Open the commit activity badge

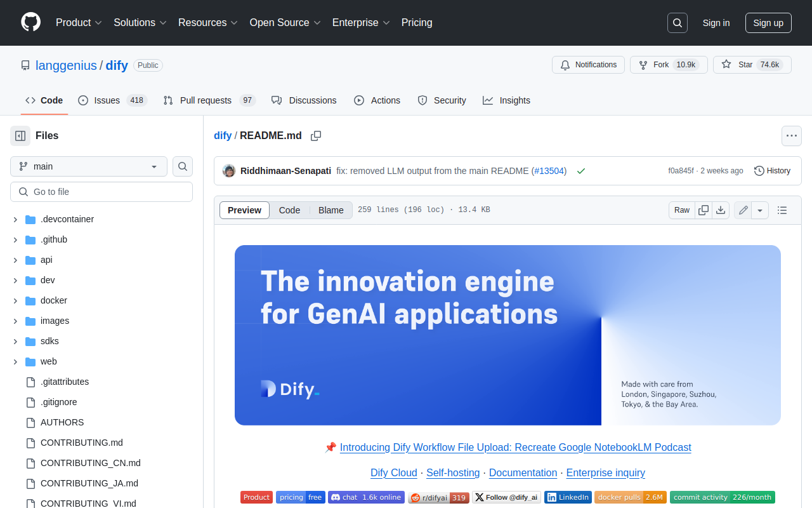tap(723, 497)
